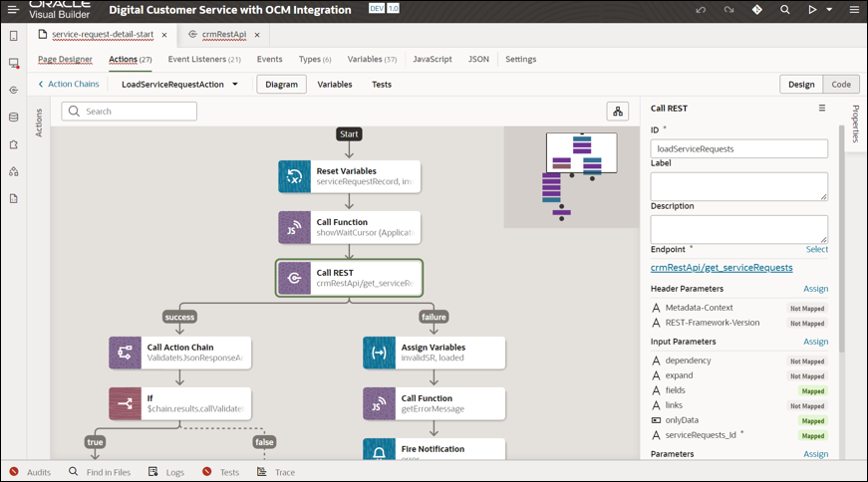
Task: Click Select next to Endpoint
Action: coord(816,250)
